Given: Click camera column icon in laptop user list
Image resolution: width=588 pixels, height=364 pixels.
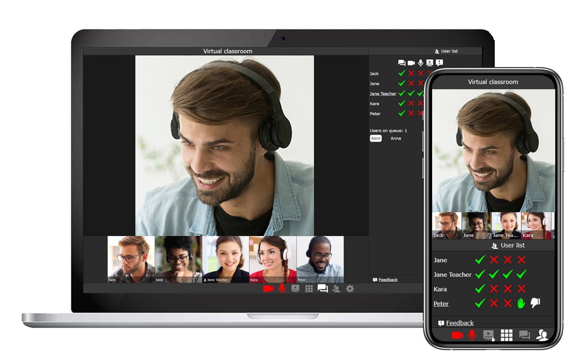Looking at the screenshot, I should tap(412, 63).
